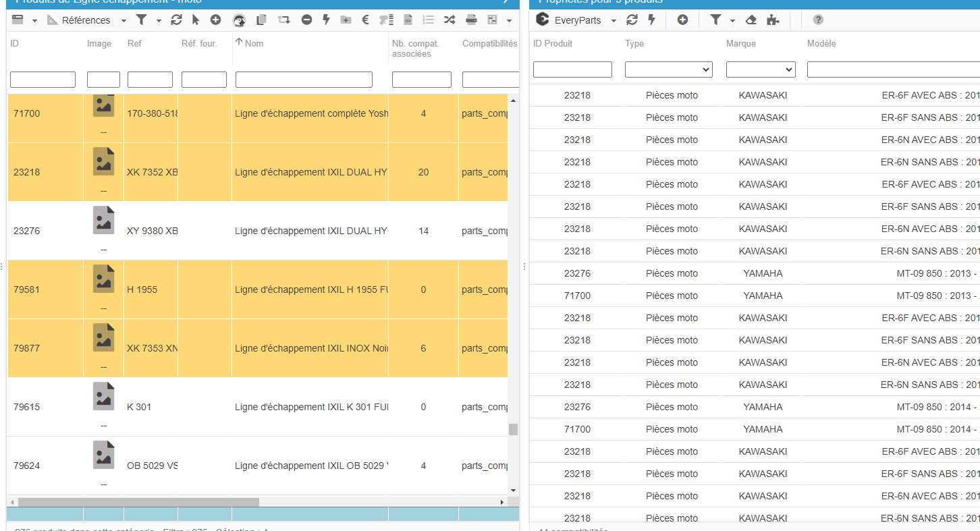Click the eraser icon in EveryParts toolbar

tap(751, 20)
